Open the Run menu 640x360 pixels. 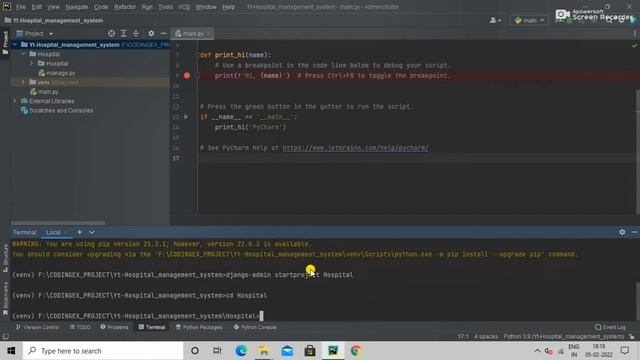(x=147, y=7)
